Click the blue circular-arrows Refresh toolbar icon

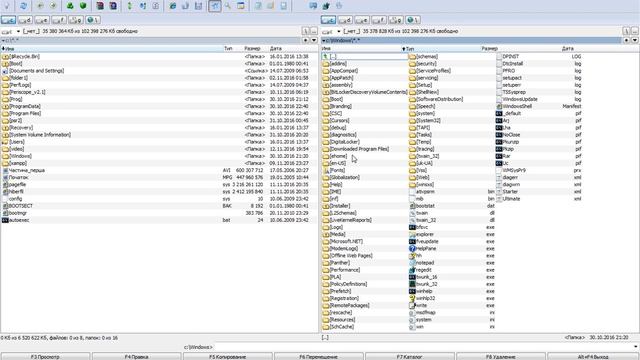(23, 6)
